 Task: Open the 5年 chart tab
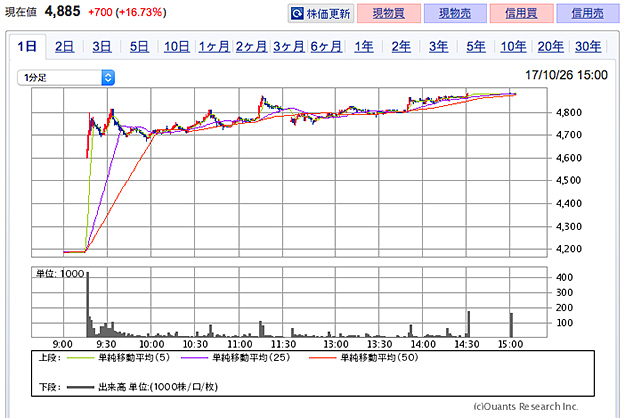[x=475, y=47]
